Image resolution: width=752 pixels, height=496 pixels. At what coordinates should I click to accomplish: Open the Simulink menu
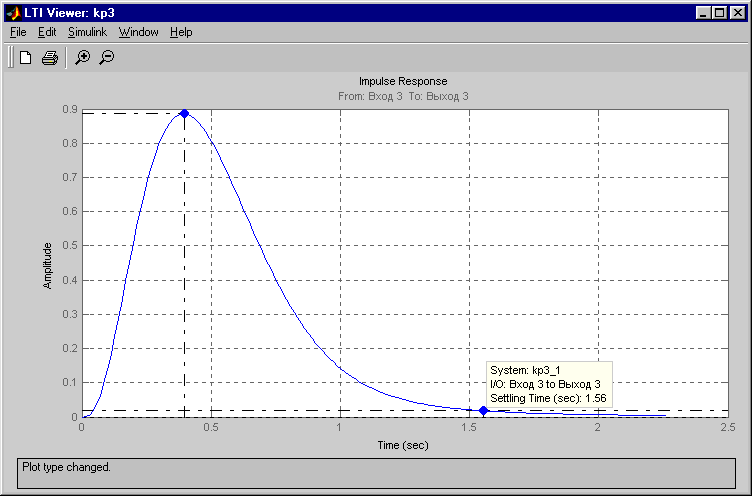[x=87, y=32]
